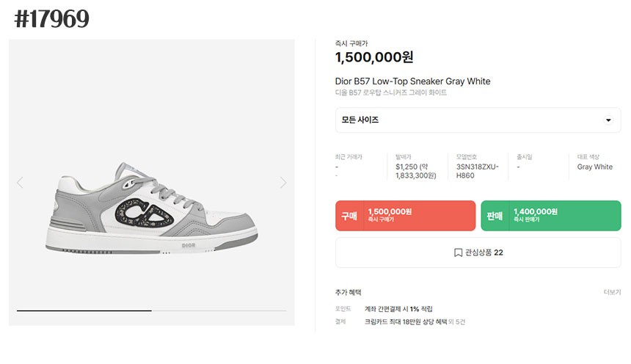This screenshot has height=364, width=631.
Task: Open the 모든 사이즈 size dropdown
Action: (x=478, y=120)
